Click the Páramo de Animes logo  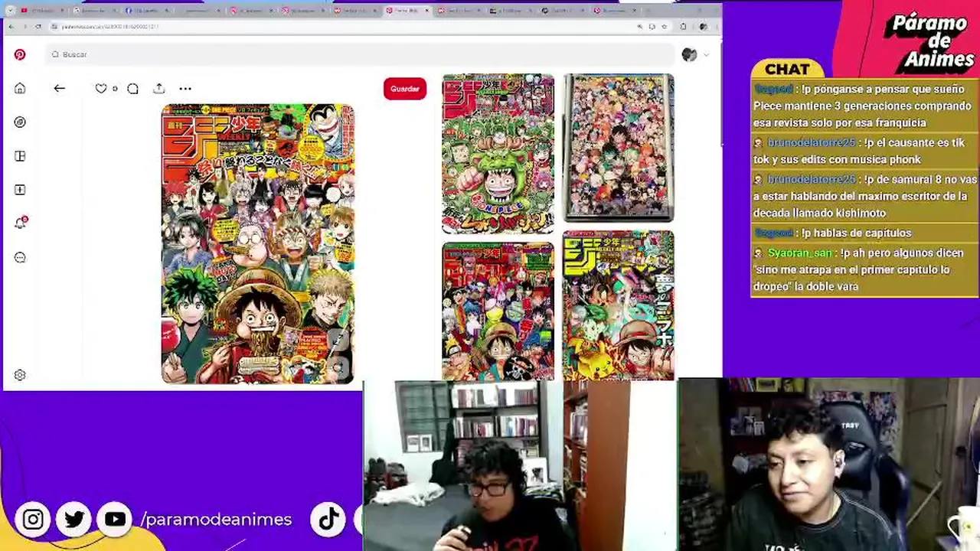(x=929, y=41)
